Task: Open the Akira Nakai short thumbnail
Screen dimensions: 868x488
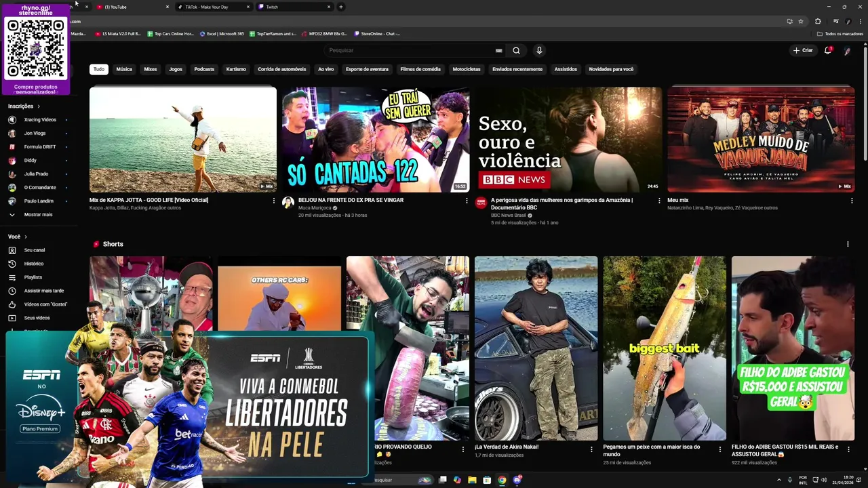Action: 536,348
